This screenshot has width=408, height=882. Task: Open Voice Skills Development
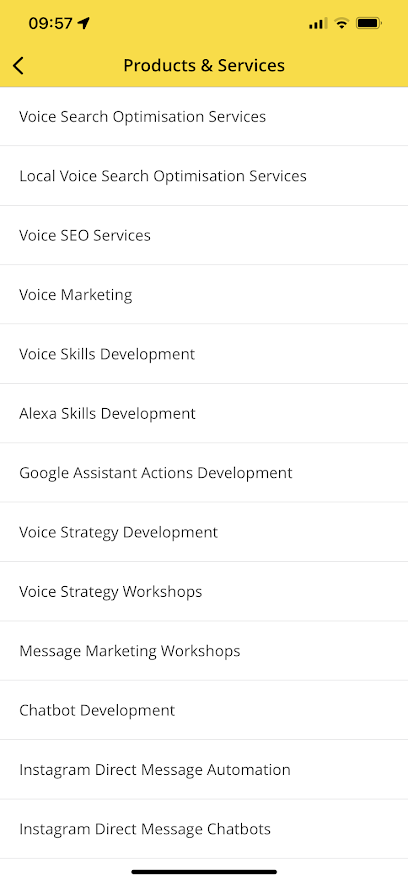tap(204, 354)
